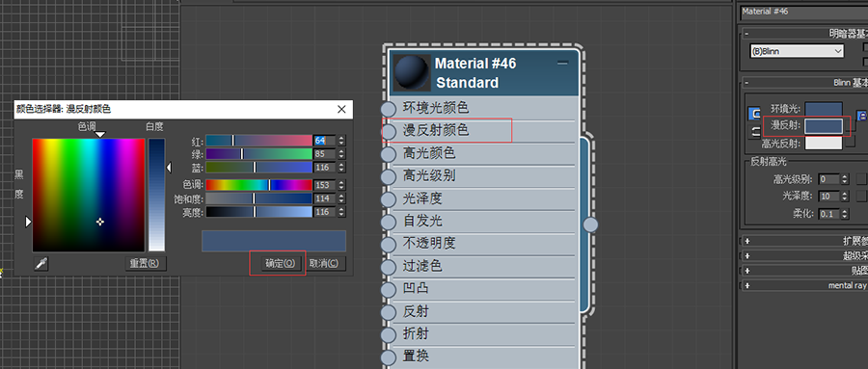Click the 凹凸 input socket
This screenshot has width=868, height=369.
[389, 289]
